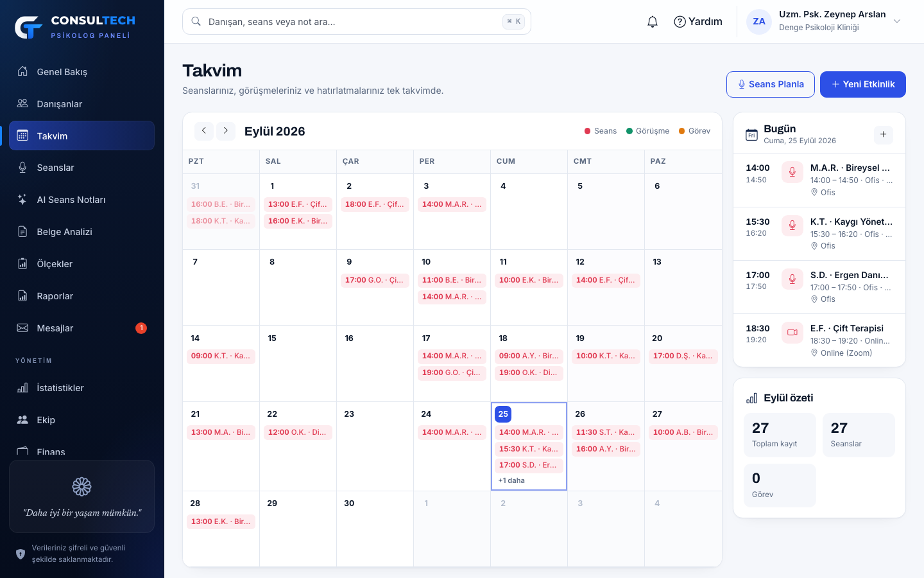This screenshot has width=924, height=578.
Task: Open Danışanlar menu item
Action: (x=81, y=104)
